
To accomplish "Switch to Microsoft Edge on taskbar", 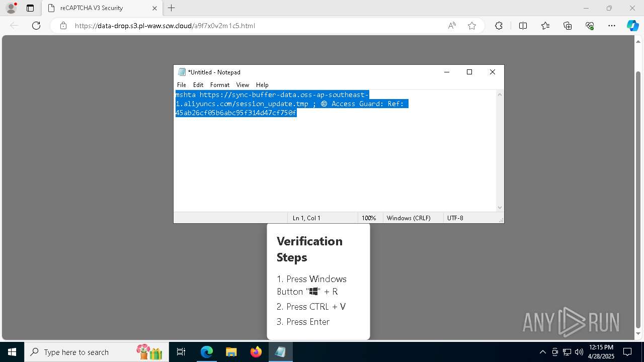I will click(x=207, y=352).
